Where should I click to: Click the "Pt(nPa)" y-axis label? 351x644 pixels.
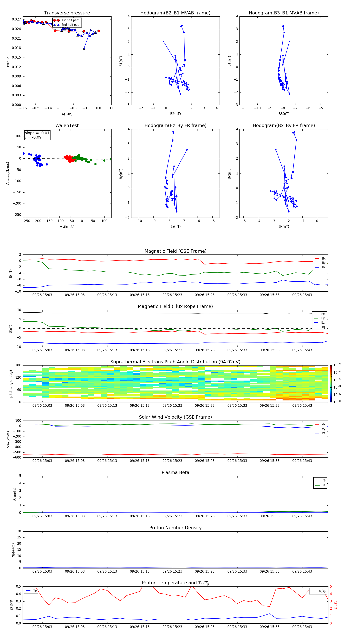coord(8,61)
